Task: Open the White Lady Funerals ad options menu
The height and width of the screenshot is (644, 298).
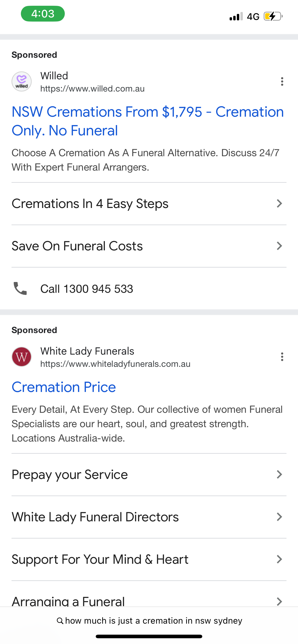Action: (282, 357)
